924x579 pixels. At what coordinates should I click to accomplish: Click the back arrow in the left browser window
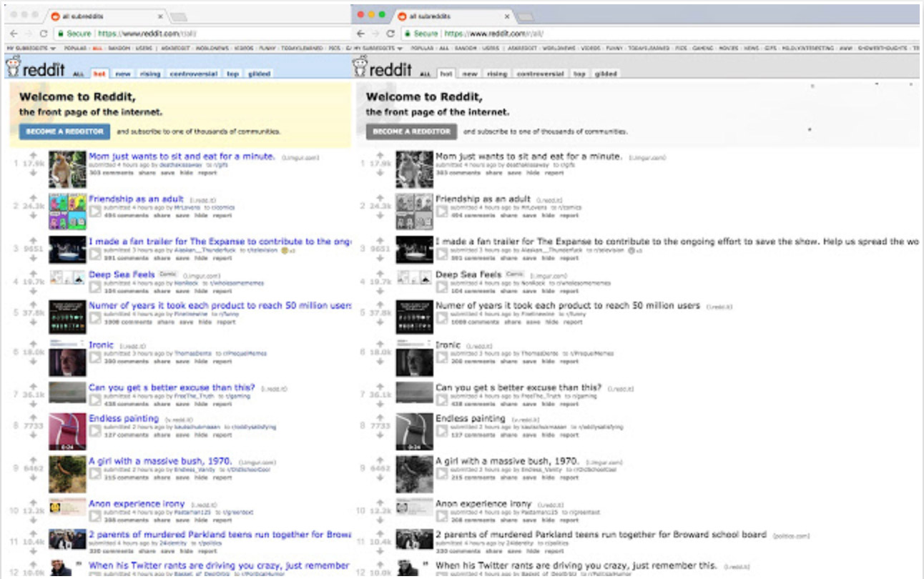coord(13,34)
